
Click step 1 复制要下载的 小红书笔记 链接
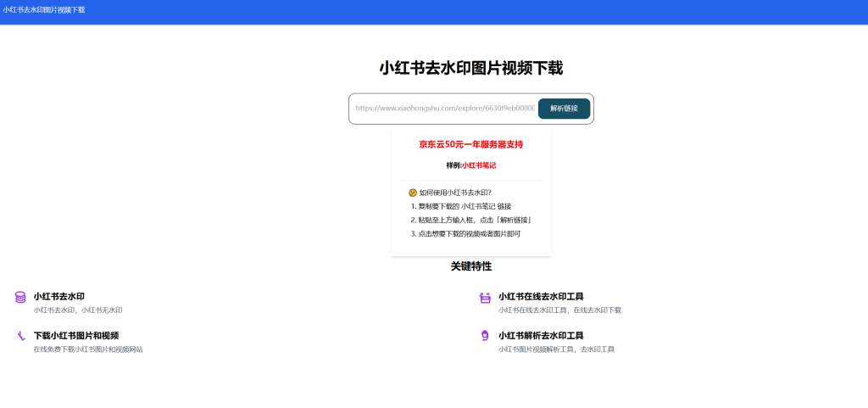[x=461, y=206]
